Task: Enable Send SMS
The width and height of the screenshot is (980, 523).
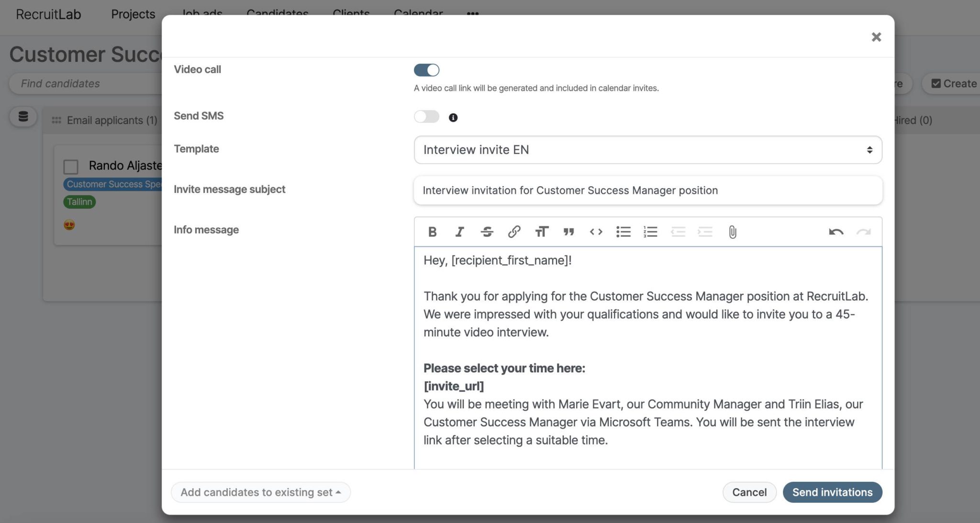Action: (x=426, y=116)
